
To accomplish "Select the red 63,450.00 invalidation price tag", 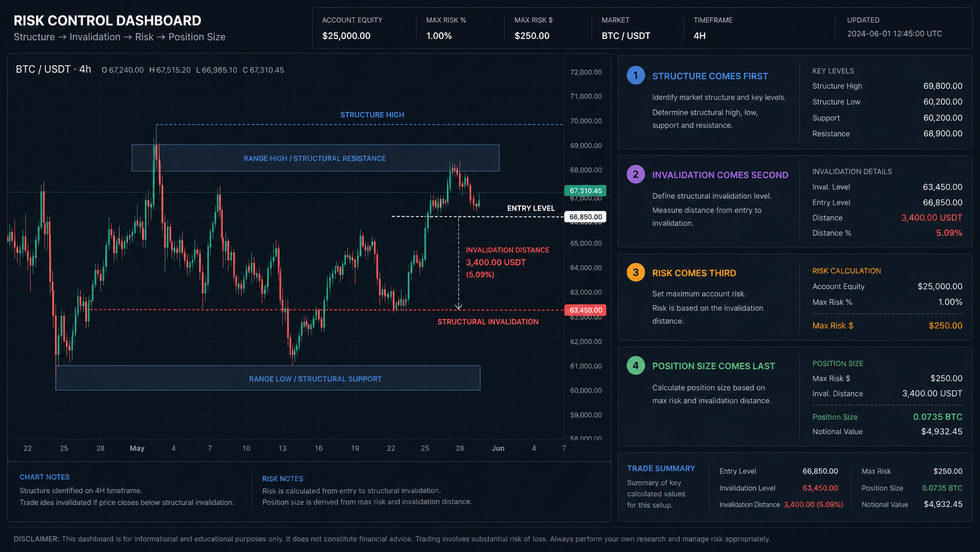I will click(585, 310).
